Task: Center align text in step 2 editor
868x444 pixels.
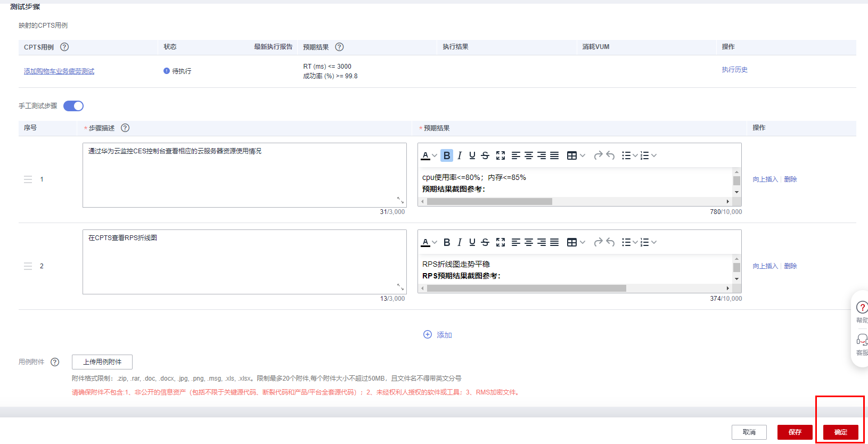Action: [529, 242]
